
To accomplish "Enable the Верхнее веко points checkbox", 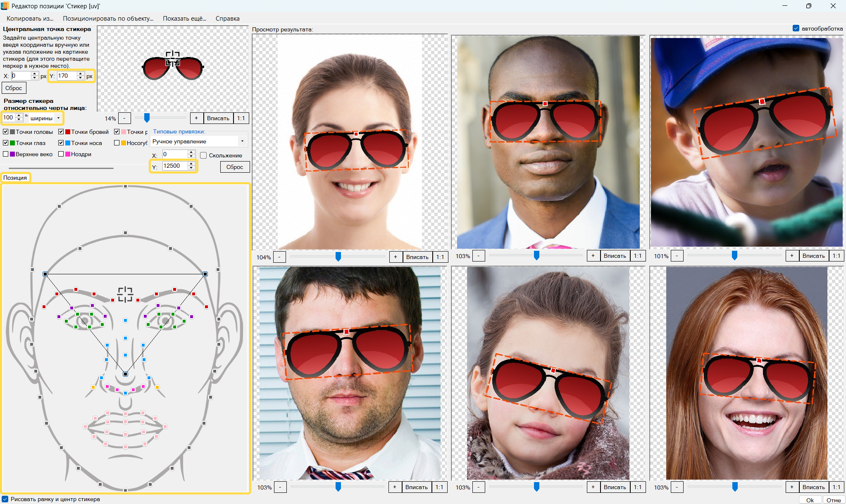I will (x=6, y=154).
